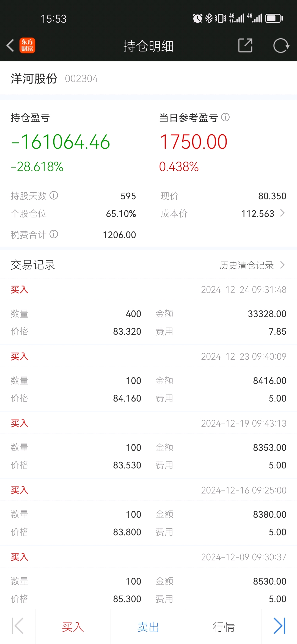Tap the 洋河股份 stock name
The height and width of the screenshot is (644, 297).
click(x=34, y=79)
